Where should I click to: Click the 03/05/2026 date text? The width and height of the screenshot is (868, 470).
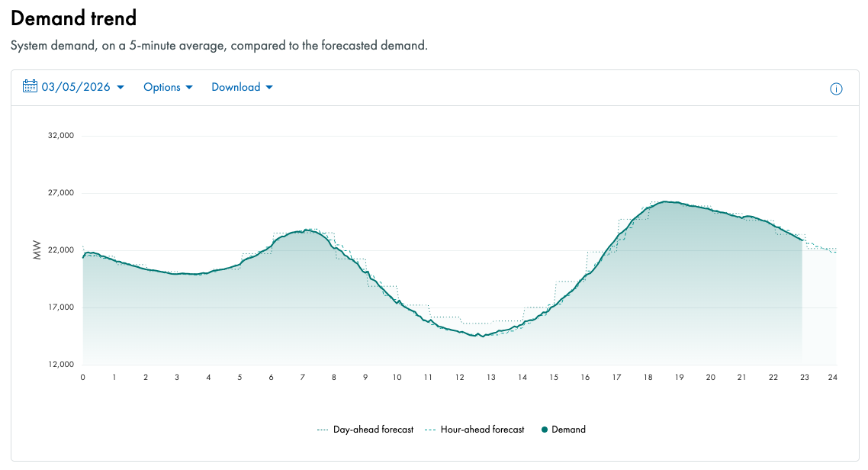coord(76,87)
